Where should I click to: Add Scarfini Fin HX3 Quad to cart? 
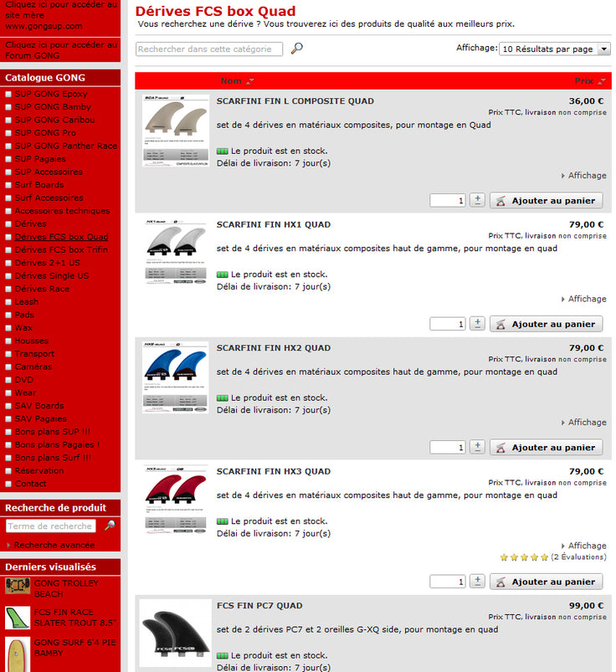click(547, 582)
